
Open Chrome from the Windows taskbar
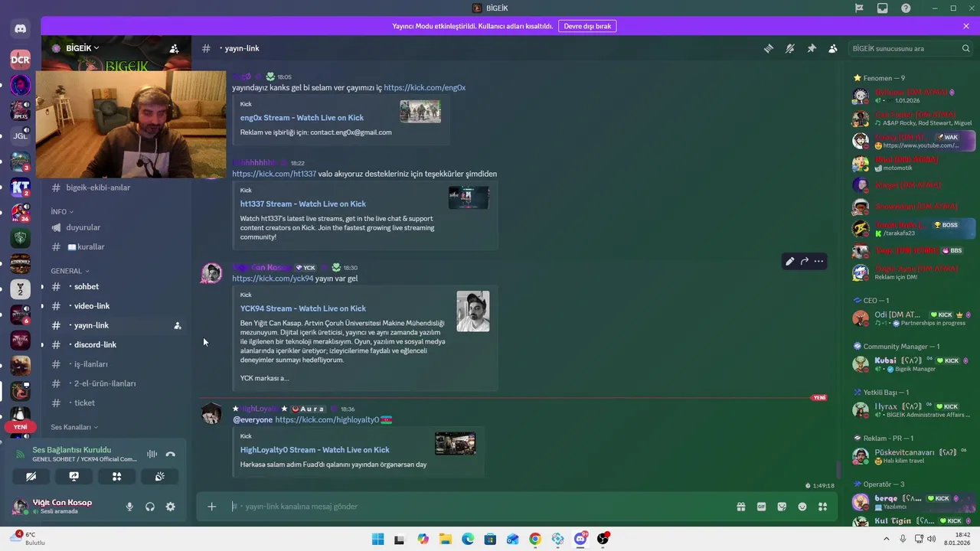point(535,539)
